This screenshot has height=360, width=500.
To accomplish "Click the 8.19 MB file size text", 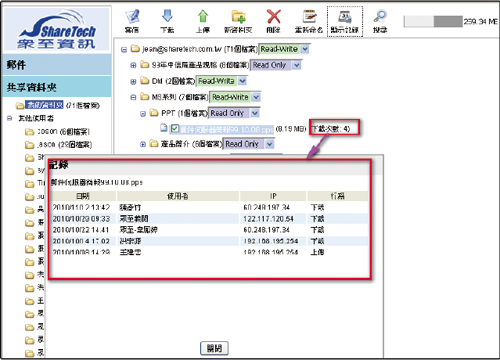I will point(291,129).
